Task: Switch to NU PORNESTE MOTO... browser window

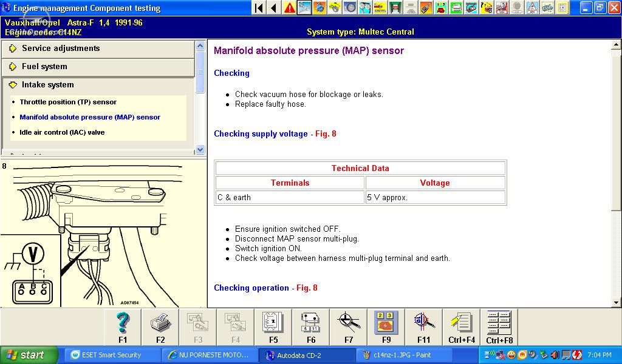Action: pyautogui.click(x=210, y=355)
